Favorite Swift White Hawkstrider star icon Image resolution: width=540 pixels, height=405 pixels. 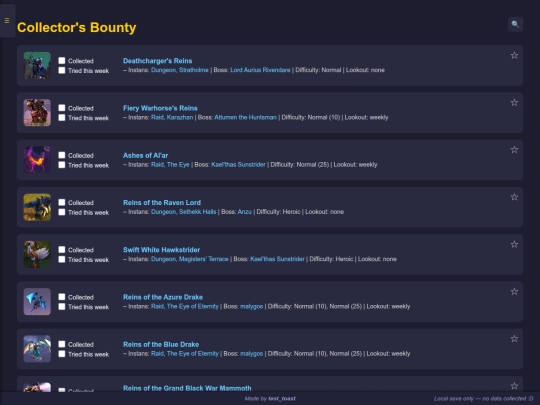point(514,245)
